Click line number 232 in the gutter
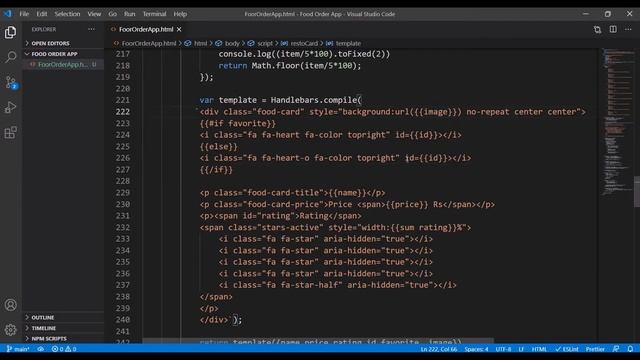The image size is (640, 360). 122,227
